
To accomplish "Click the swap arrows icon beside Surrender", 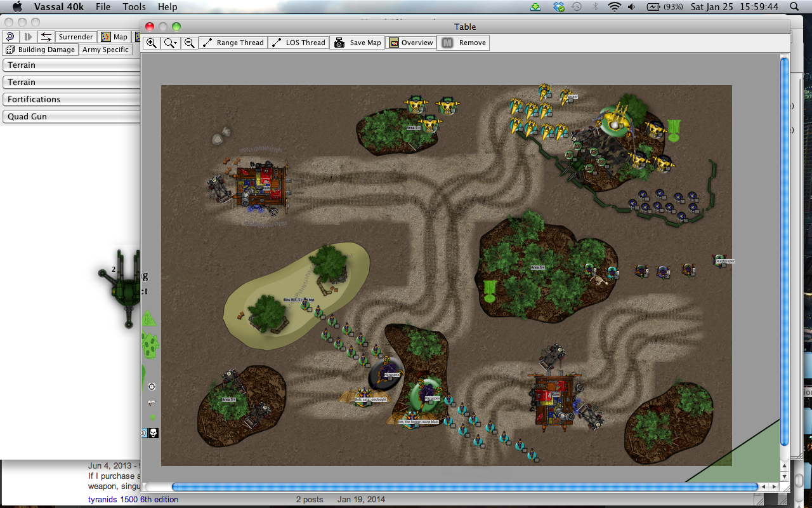I will click(46, 37).
